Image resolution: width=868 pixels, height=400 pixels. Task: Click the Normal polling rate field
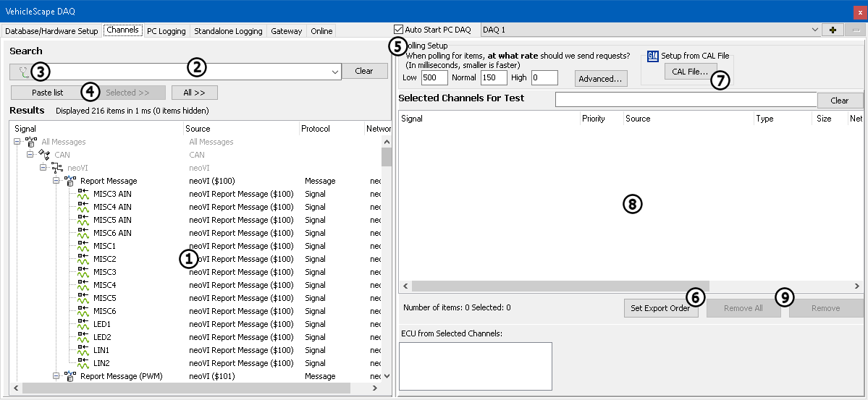[x=493, y=77]
